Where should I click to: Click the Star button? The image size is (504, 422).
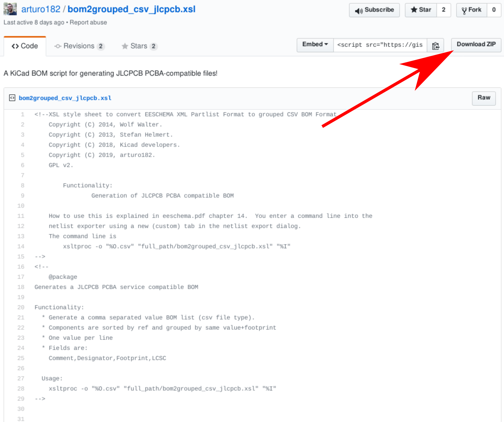tap(421, 10)
